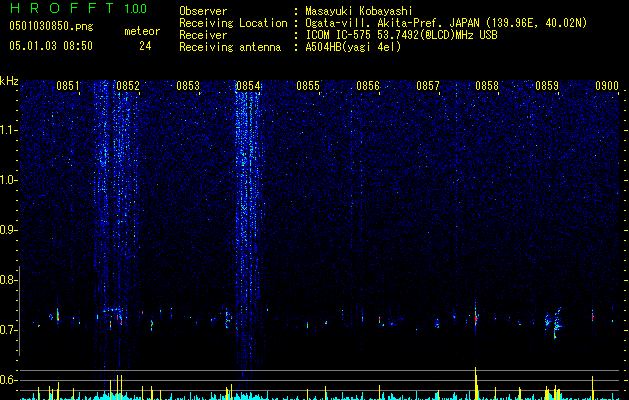Image resolution: width=629 pixels, height=400 pixels.
Task: Click the 0854 time marker
Action: (248, 86)
